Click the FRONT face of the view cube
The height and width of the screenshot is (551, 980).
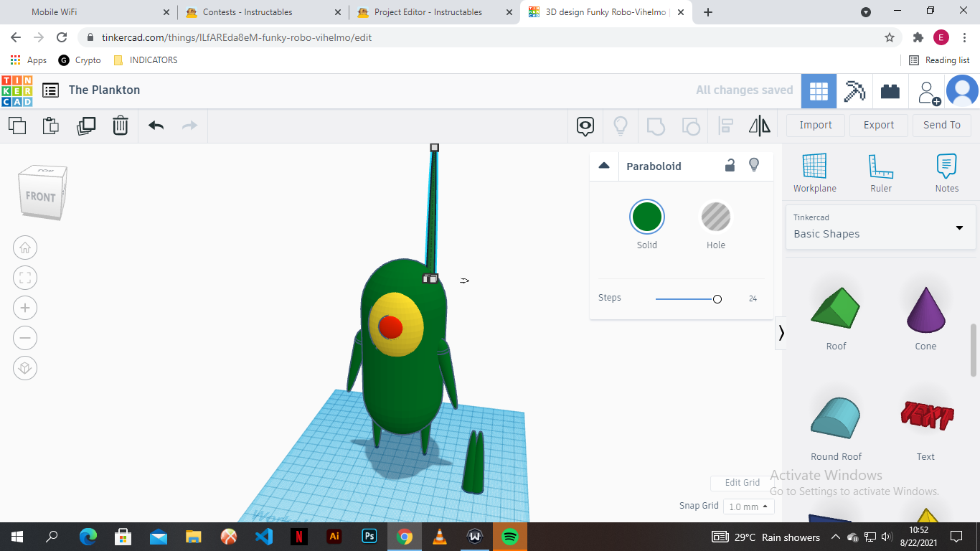click(40, 197)
